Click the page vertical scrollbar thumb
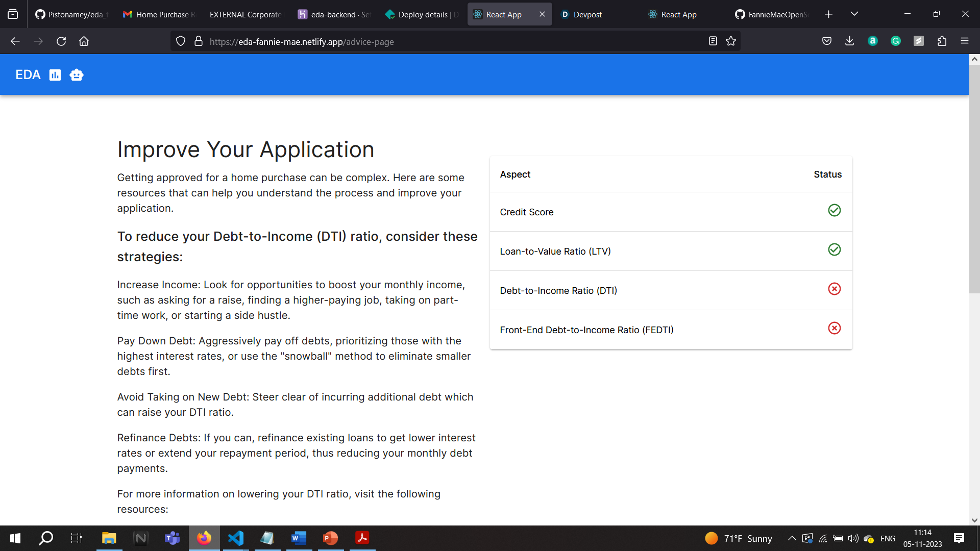 tap(974, 179)
